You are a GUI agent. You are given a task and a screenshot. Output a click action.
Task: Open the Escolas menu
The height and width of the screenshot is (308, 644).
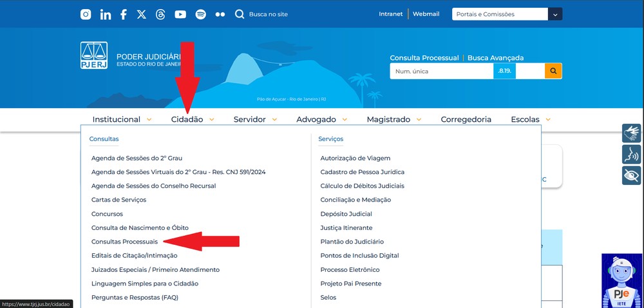(526, 119)
